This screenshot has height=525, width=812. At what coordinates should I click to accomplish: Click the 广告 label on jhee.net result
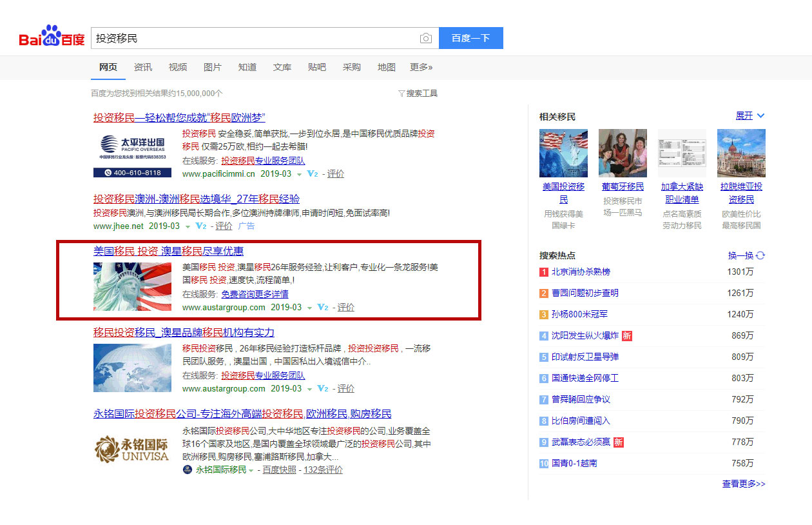tap(247, 226)
